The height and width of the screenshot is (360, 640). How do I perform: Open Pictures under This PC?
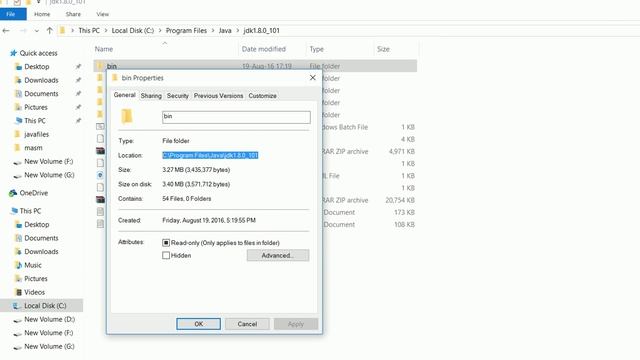click(36, 278)
